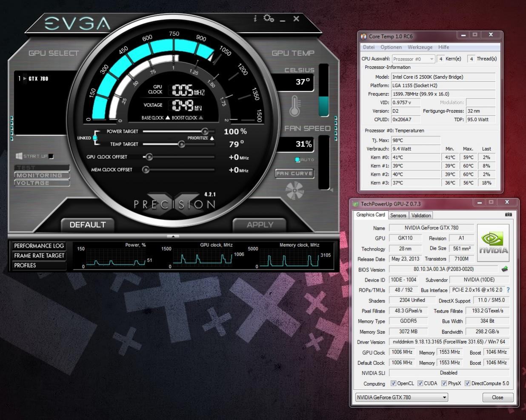Click the thermometer icon under GPU Temp

(x=294, y=106)
